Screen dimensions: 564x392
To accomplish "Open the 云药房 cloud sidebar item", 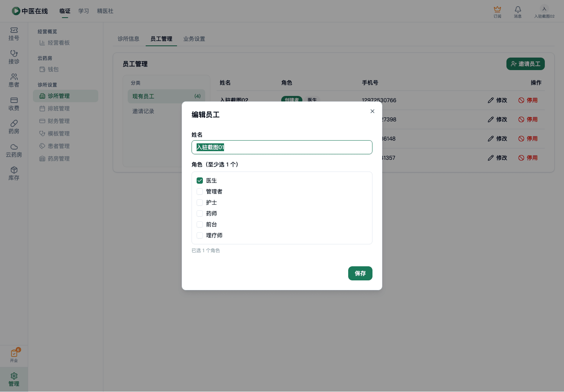I will pos(14,151).
